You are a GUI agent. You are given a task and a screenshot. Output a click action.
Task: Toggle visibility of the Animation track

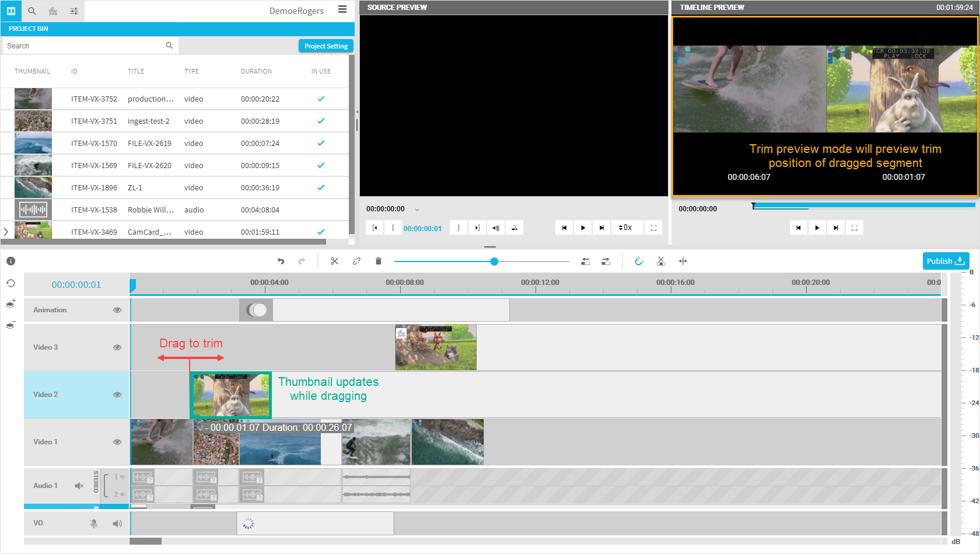117,310
